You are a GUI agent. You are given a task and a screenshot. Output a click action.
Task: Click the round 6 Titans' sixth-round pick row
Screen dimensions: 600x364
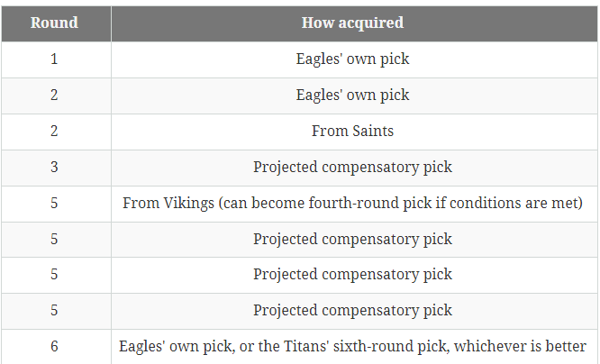[299, 347]
